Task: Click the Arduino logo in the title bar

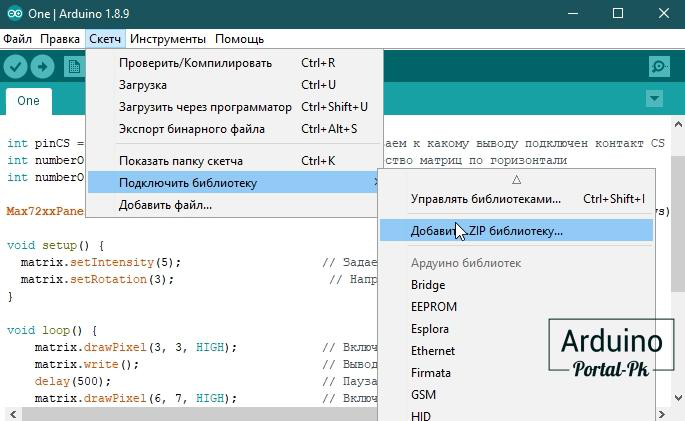Action: click(14, 14)
